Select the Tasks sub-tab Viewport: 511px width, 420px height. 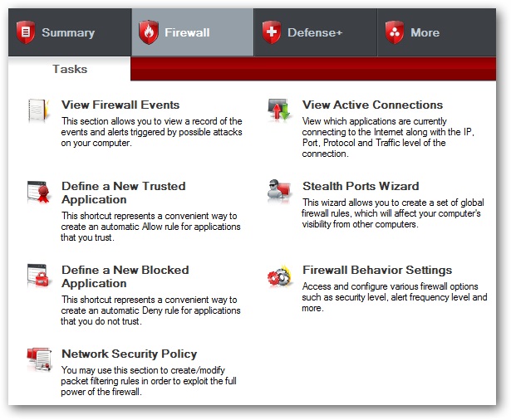point(70,69)
